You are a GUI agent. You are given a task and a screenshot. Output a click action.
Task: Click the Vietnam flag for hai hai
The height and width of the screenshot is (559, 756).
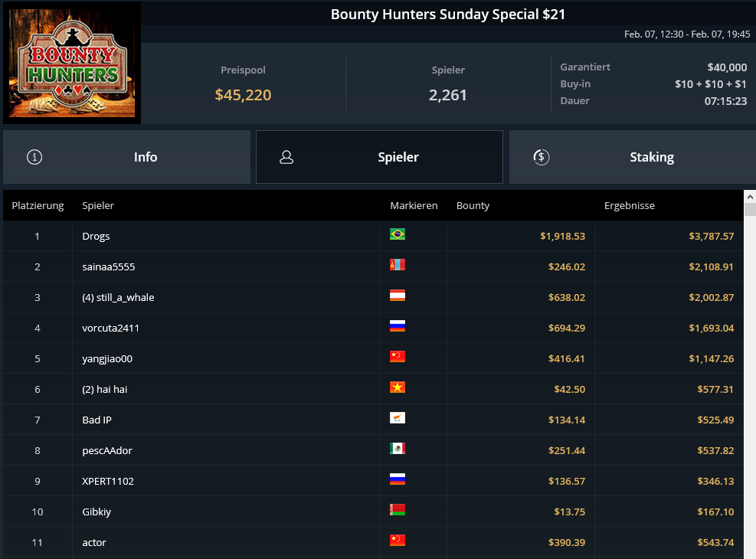click(398, 387)
